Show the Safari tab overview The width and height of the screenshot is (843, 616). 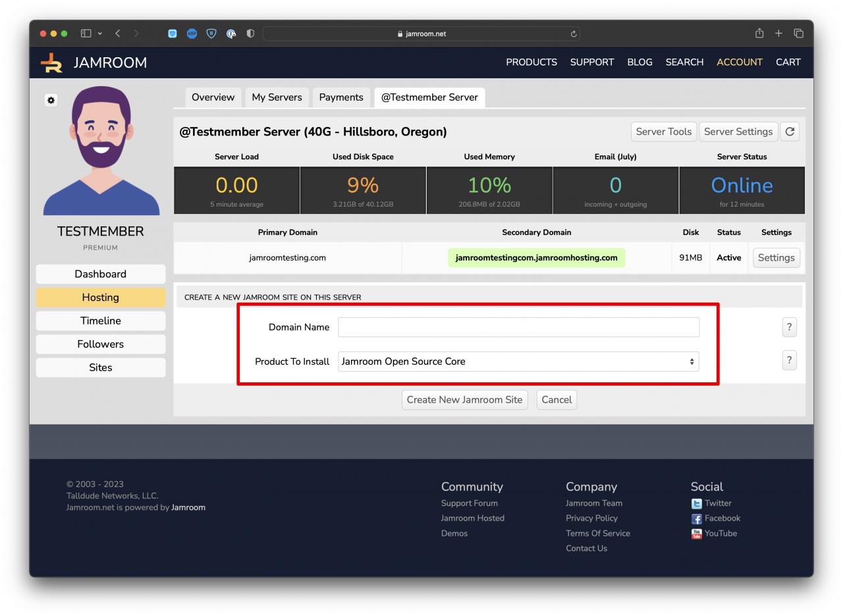click(x=799, y=34)
